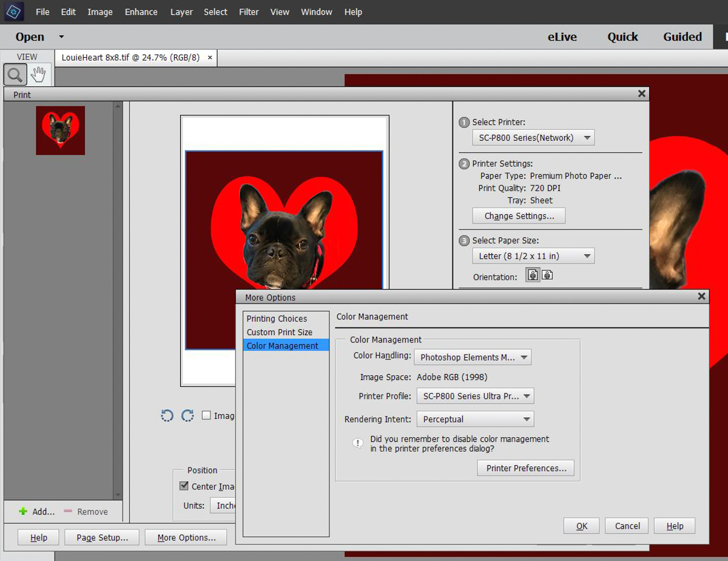Select the Hand tool
Screen dimensions: 728x561
coord(39,75)
